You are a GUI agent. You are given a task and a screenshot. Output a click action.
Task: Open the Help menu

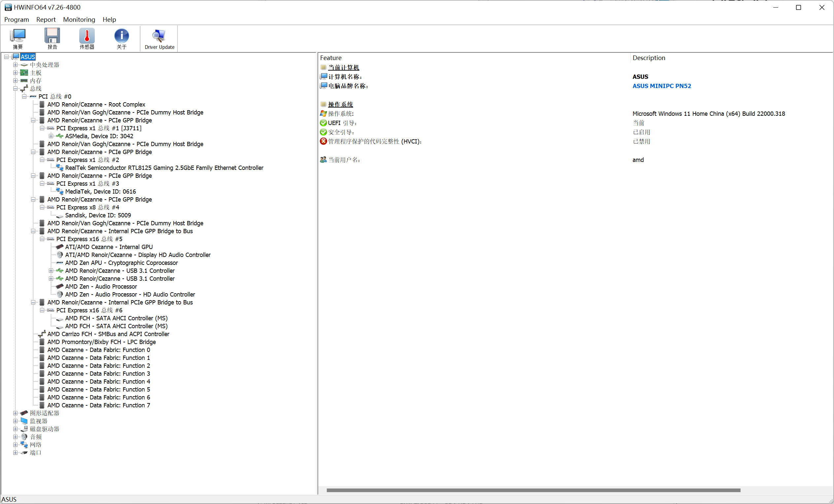[x=109, y=19]
